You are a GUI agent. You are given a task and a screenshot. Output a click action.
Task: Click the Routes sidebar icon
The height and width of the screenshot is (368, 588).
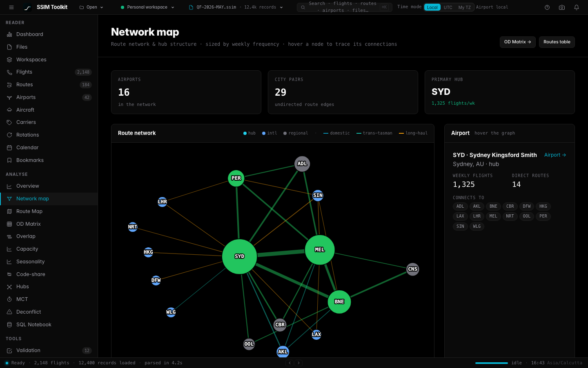pos(9,85)
